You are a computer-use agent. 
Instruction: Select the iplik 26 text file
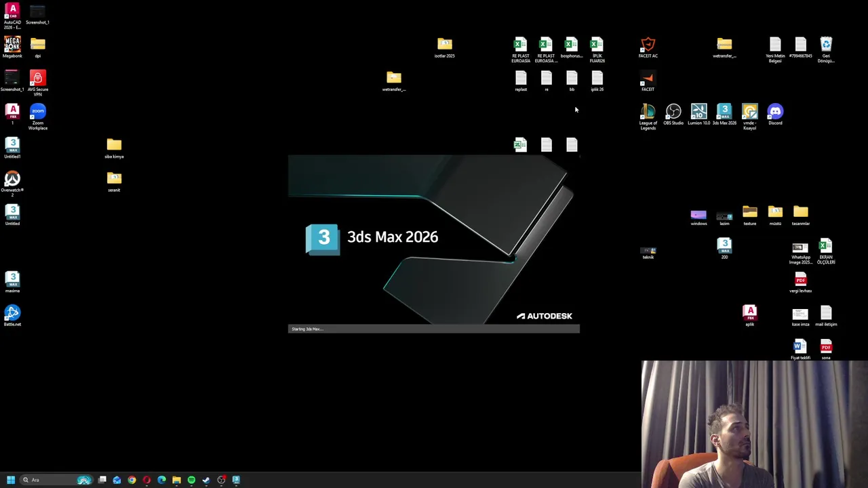pos(597,81)
